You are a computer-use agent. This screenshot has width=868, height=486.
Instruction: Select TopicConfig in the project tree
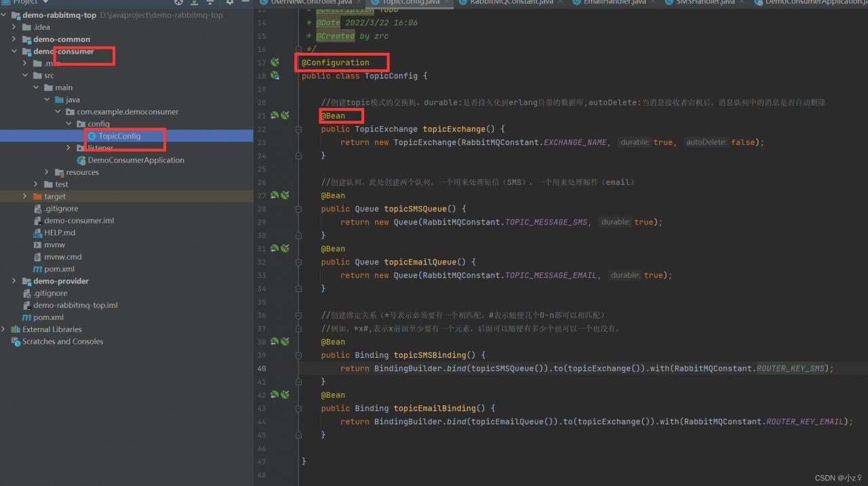click(x=119, y=136)
